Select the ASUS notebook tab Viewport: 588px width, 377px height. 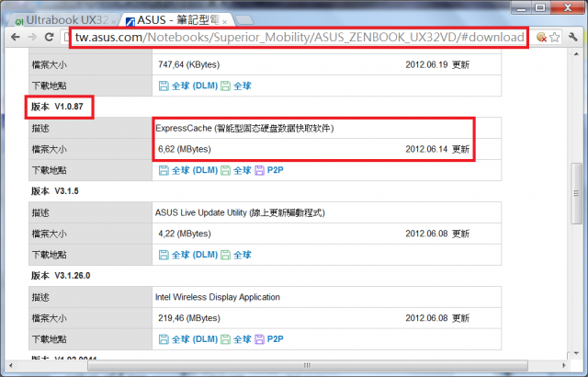[176, 20]
